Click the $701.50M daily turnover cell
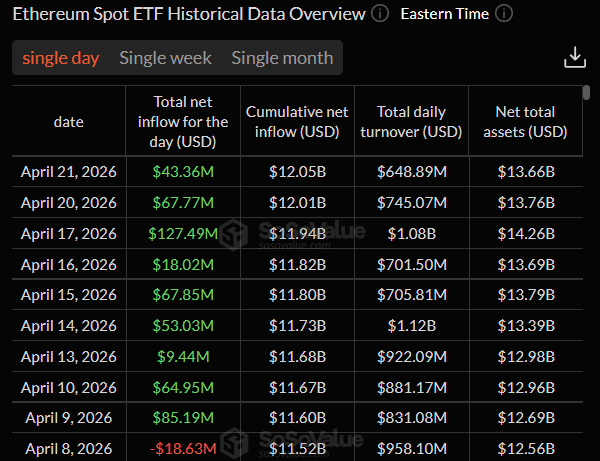Viewport: 600px width, 461px height. [x=412, y=264]
